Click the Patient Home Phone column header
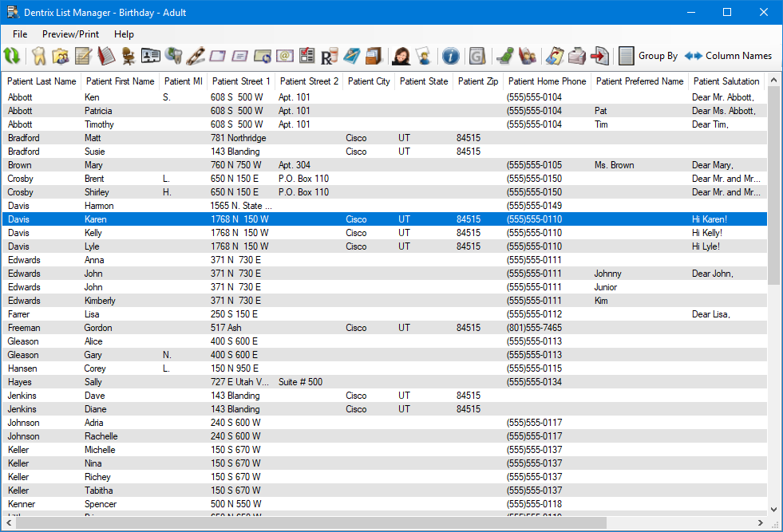Image resolution: width=783 pixels, height=532 pixels. point(547,81)
